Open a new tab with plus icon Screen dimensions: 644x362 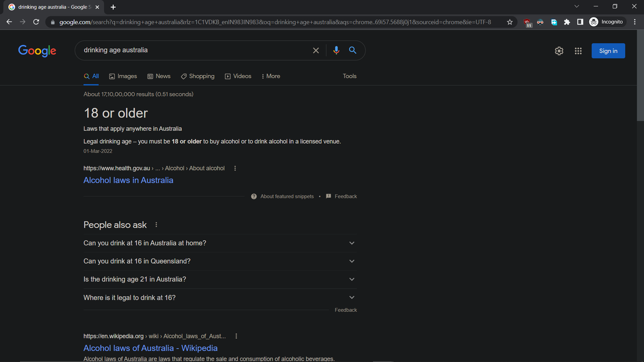pos(113,7)
